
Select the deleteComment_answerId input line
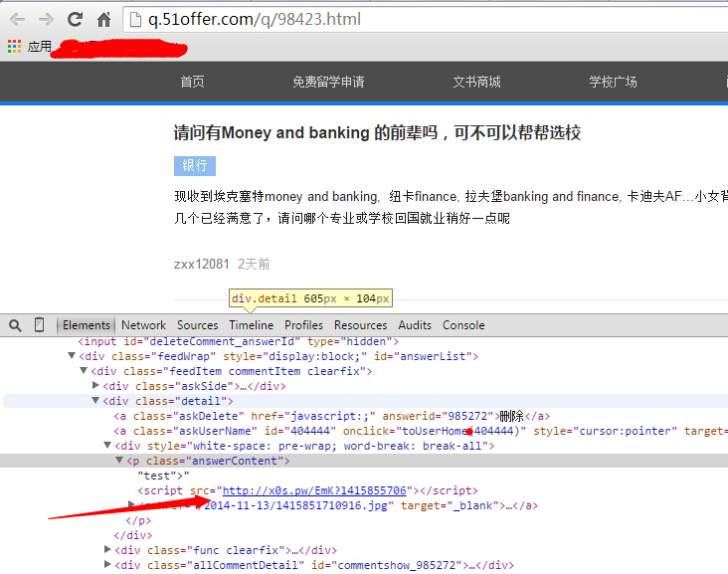tap(238, 342)
